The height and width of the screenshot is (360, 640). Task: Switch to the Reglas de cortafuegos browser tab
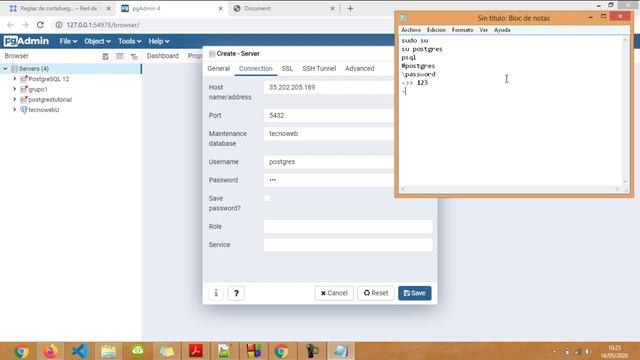(x=59, y=8)
